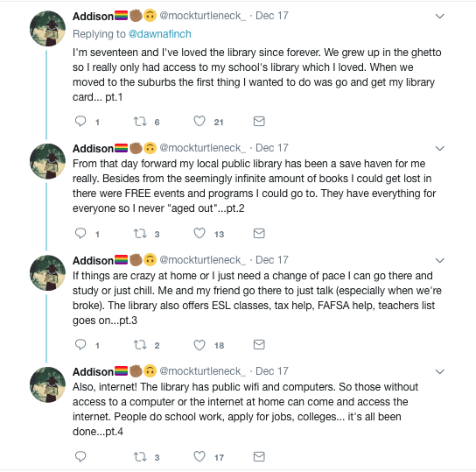Open more options chevron on pt.1 tweet
The height and width of the screenshot is (472, 476).
tap(439, 16)
